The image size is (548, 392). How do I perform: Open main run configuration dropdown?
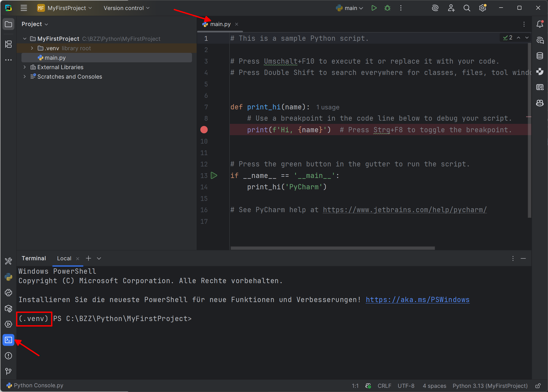pyautogui.click(x=350, y=8)
